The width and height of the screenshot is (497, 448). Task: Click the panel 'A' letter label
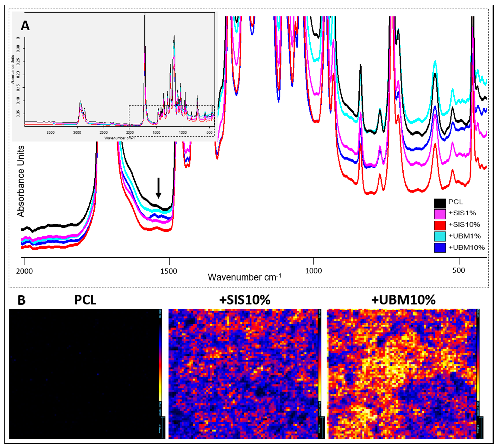pyautogui.click(x=25, y=26)
